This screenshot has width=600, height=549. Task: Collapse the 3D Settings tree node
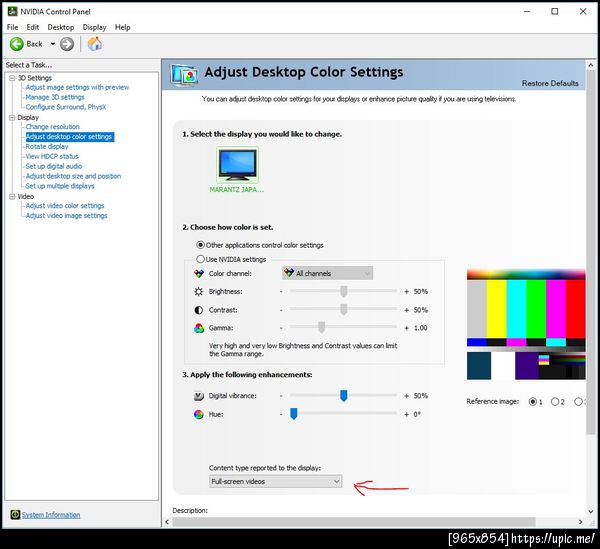[12, 78]
